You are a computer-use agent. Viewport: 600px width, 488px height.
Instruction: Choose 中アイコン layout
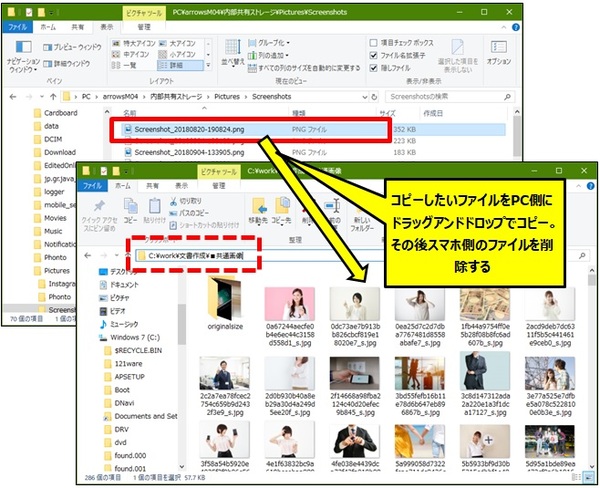click(130, 54)
